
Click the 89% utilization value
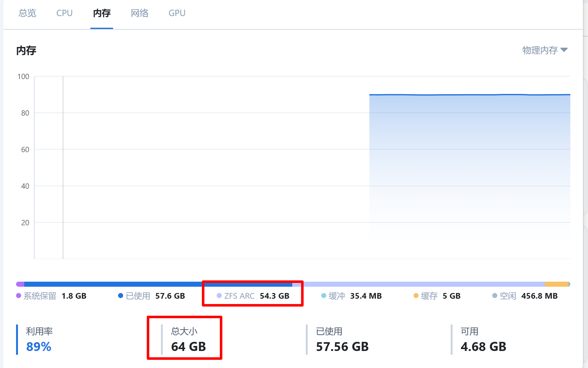point(39,347)
